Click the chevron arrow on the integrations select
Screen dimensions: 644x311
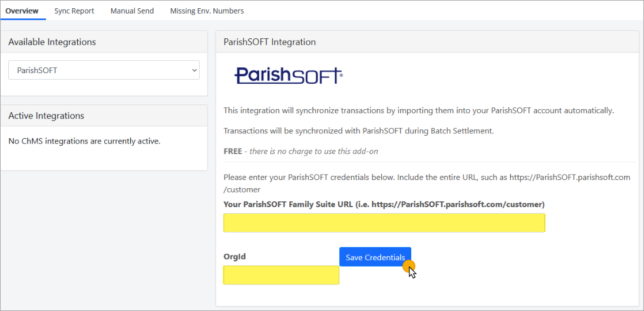pos(194,70)
